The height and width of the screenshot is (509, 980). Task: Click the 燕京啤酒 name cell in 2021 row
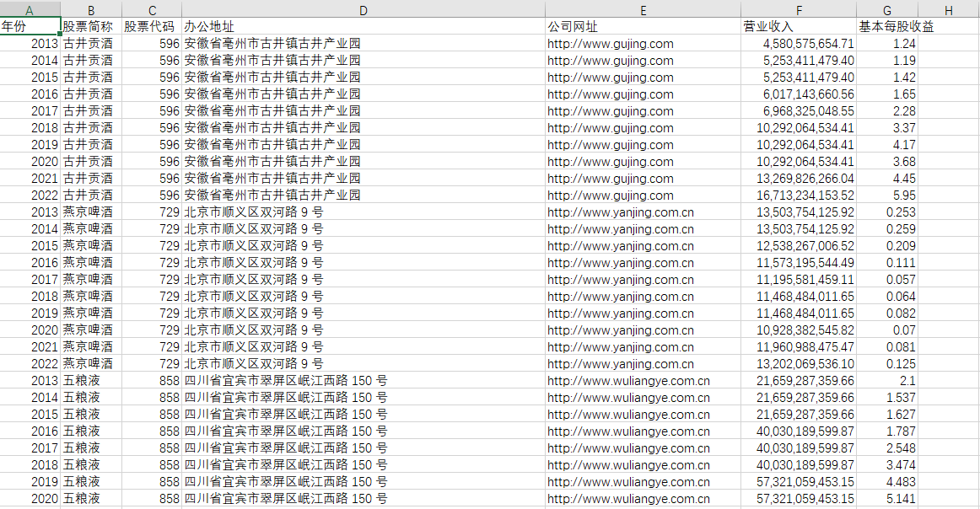tap(91, 347)
